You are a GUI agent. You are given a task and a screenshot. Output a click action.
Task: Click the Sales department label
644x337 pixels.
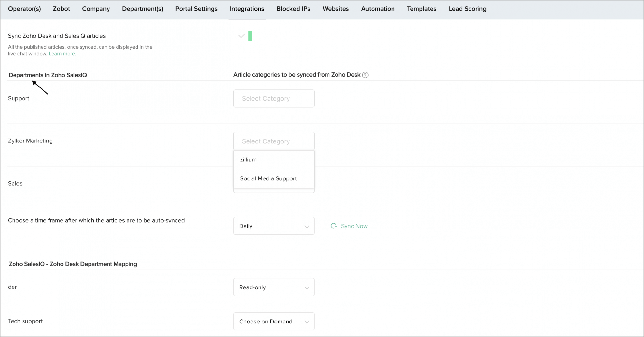[15, 183]
